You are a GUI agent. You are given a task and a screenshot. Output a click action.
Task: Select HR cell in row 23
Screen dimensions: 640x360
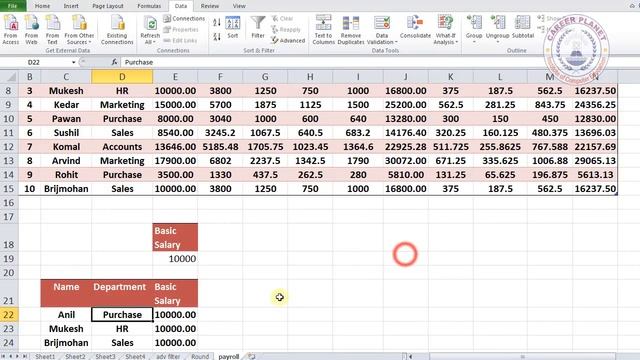point(122,329)
